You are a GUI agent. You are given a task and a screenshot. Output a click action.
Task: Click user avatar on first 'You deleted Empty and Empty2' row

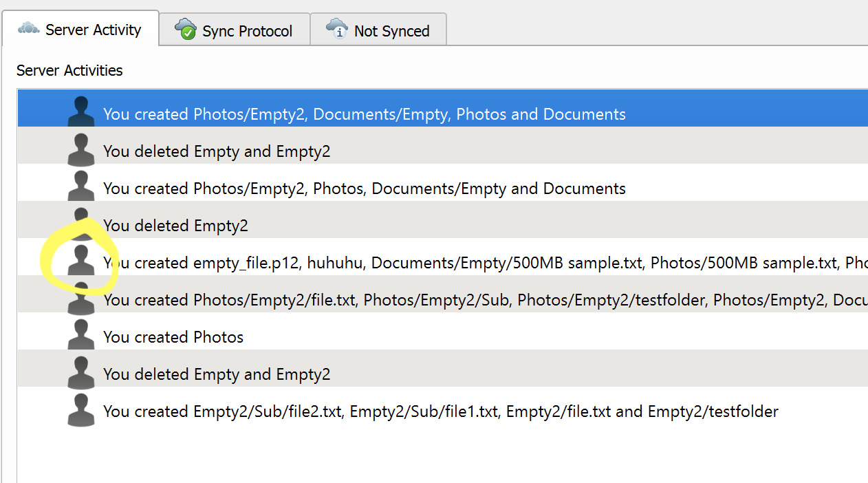[81, 149]
